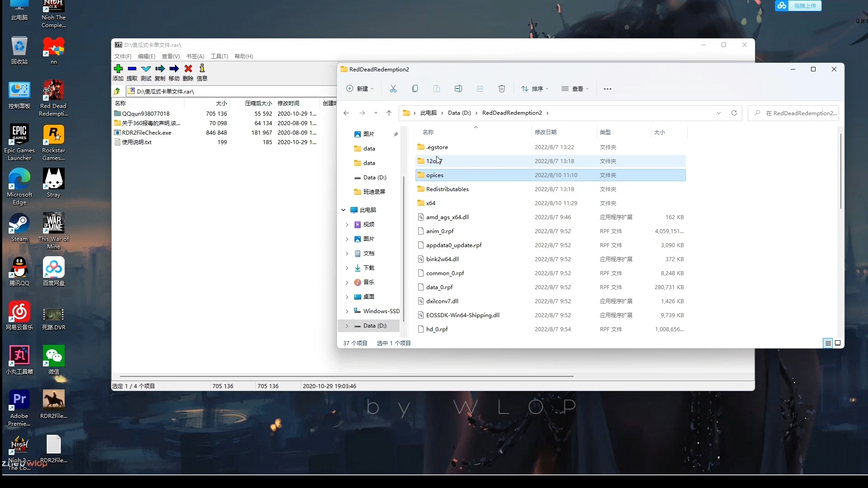Select the WeChat (微信) desktop icon

click(x=54, y=360)
